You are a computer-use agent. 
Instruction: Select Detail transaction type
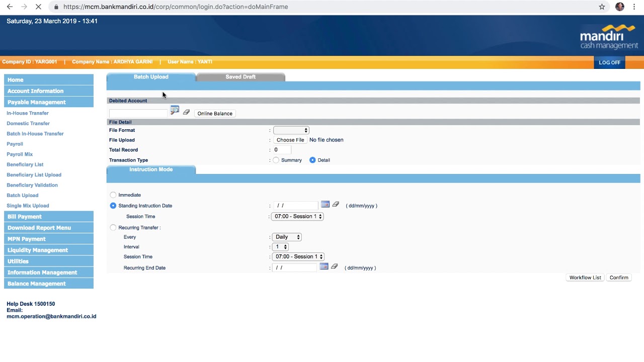312,160
